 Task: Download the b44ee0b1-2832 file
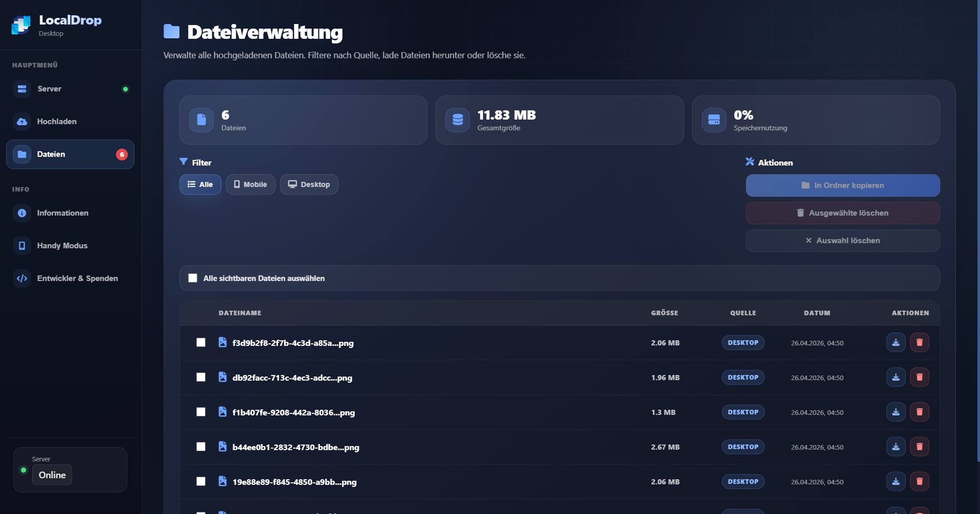coord(896,447)
